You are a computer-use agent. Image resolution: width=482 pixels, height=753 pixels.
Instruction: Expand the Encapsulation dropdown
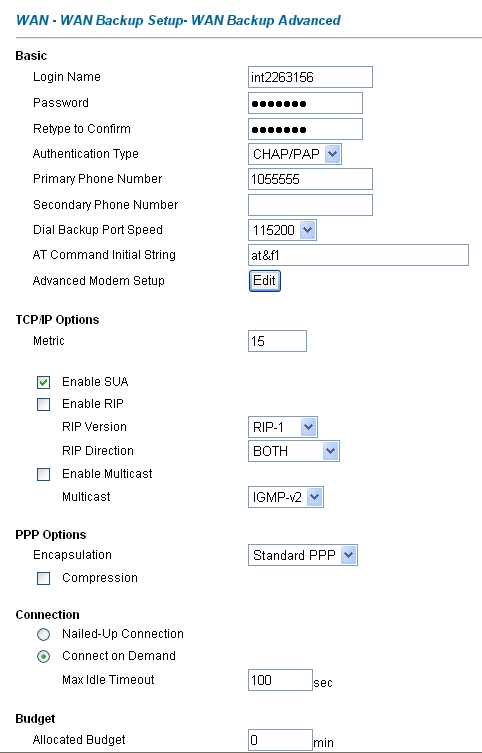[303, 555]
